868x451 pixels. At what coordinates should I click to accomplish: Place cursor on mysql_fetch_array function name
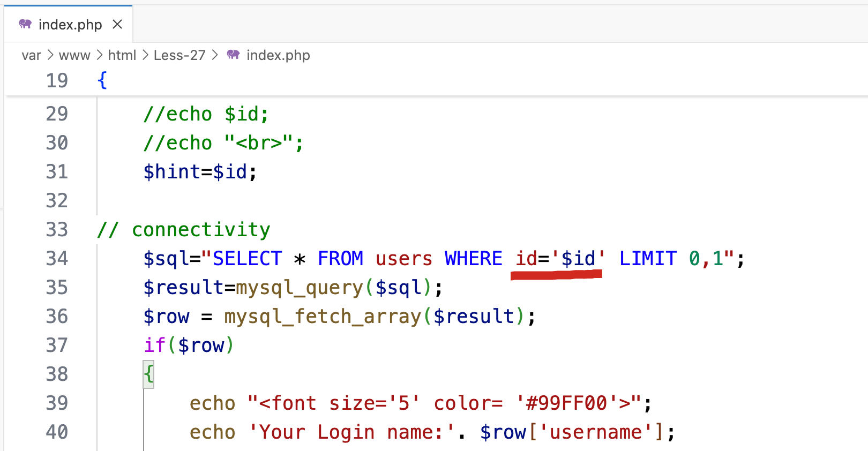pos(323,317)
